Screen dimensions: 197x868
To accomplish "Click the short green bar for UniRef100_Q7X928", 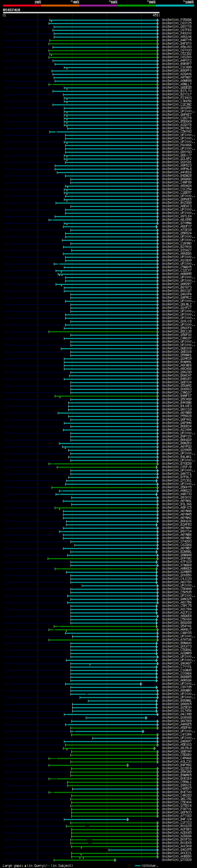I will (x=85, y=860).
